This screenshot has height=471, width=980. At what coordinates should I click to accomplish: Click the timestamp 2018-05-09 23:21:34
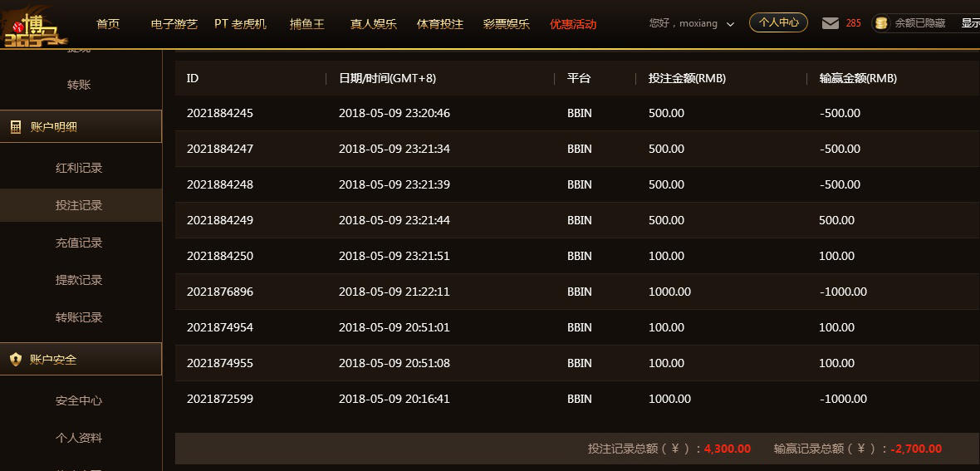(x=394, y=149)
